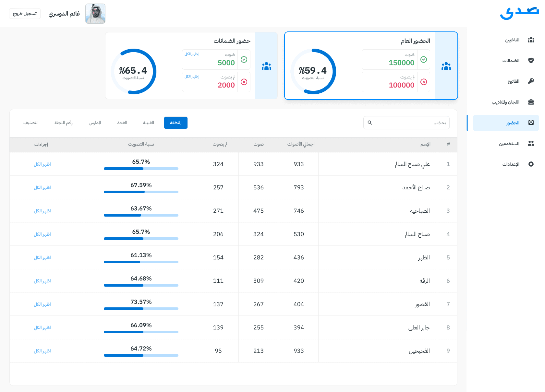Click اظهر الكل link for الصباحيه row
Image resolution: width=545 pixels, height=392 pixels.
pos(42,211)
